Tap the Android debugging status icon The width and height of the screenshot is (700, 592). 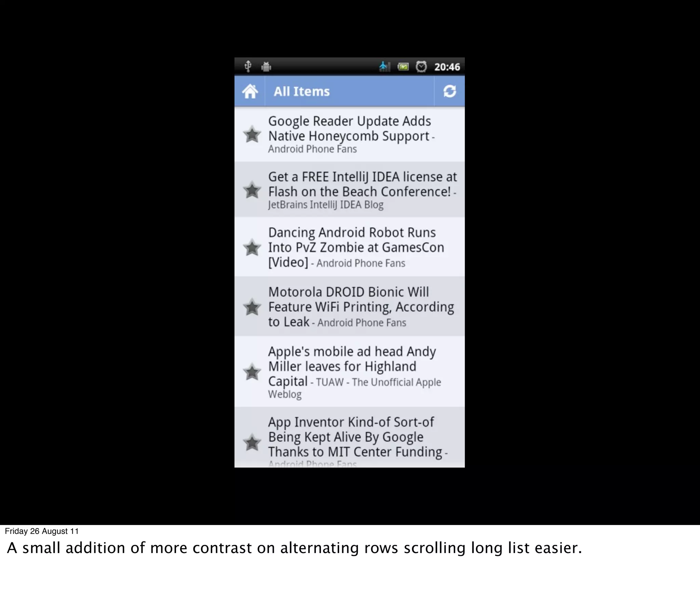pos(266,66)
